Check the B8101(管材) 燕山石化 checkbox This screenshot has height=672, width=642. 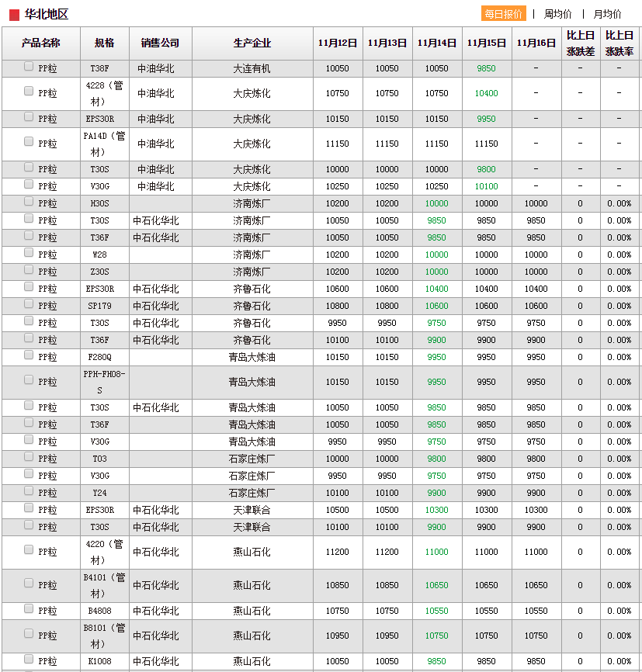(29, 633)
